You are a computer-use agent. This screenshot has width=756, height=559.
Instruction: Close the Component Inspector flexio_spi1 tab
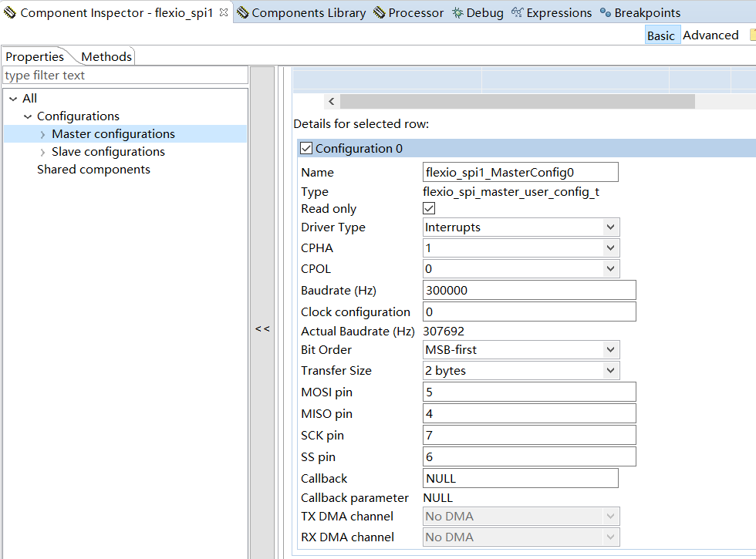tap(224, 13)
